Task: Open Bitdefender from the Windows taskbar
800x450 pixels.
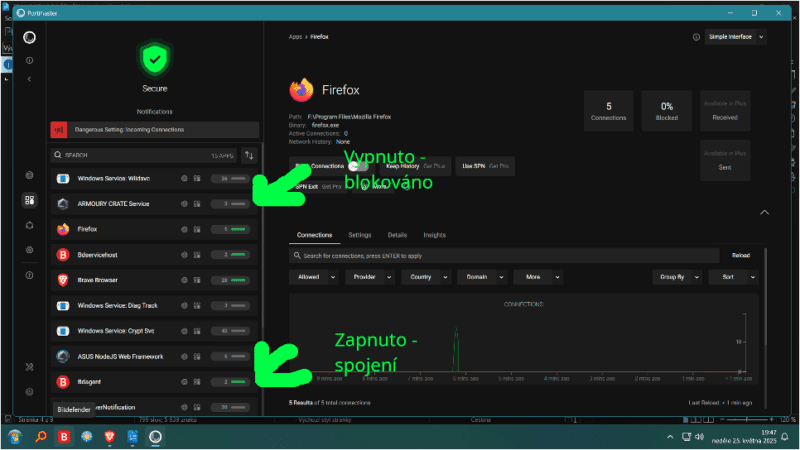Action: tap(64, 437)
